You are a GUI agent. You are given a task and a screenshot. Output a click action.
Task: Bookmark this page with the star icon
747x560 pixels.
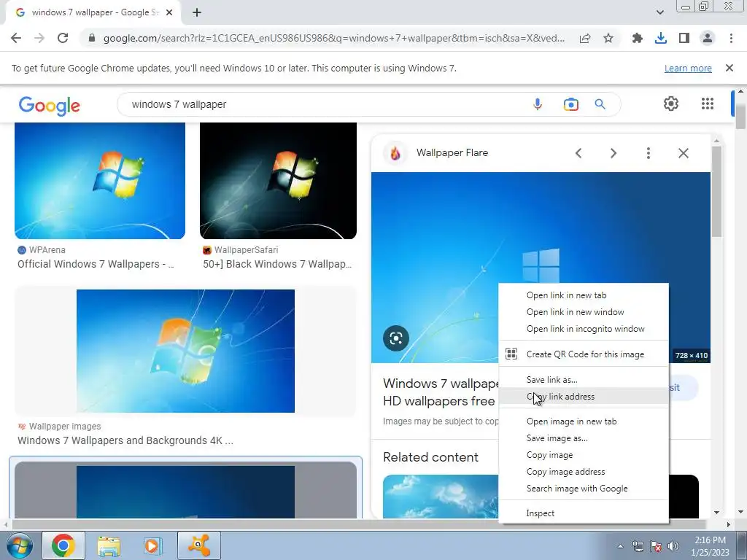(x=608, y=38)
